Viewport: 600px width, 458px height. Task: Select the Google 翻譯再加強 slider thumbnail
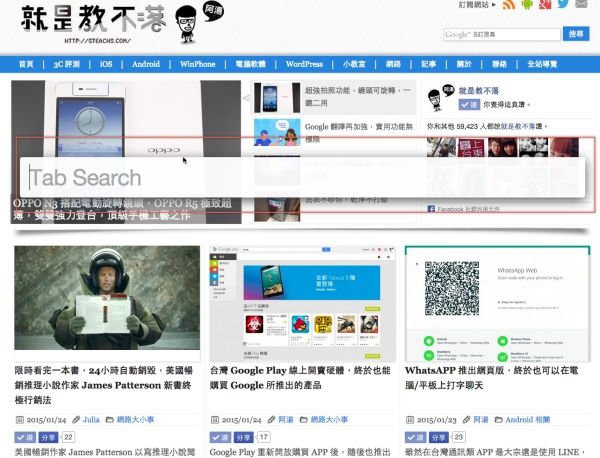tap(277, 132)
